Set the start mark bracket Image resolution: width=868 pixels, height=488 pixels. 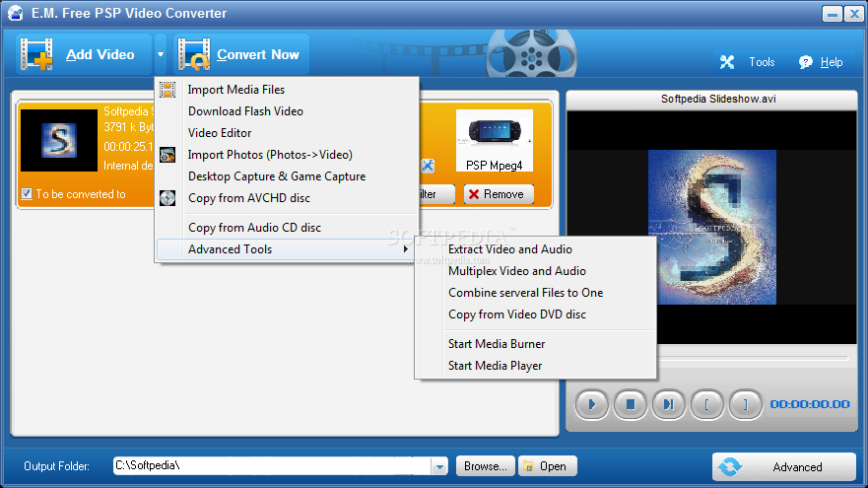coord(706,404)
